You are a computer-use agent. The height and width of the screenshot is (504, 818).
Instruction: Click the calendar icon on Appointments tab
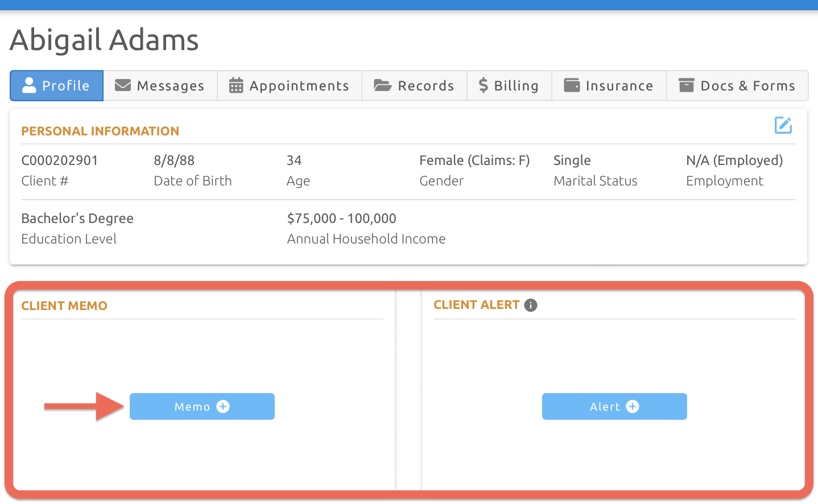pos(236,85)
